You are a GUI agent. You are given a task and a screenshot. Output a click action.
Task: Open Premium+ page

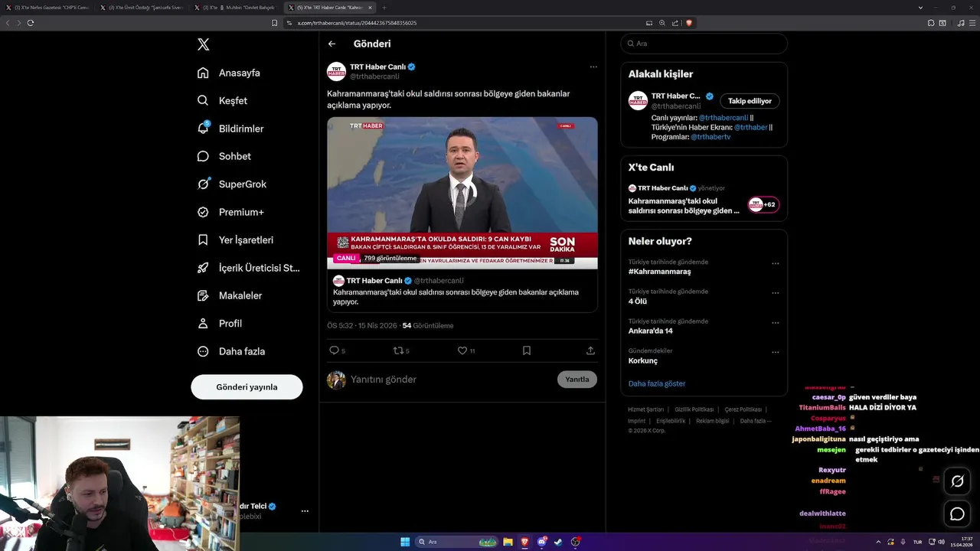pyautogui.click(x=230, y=212)
